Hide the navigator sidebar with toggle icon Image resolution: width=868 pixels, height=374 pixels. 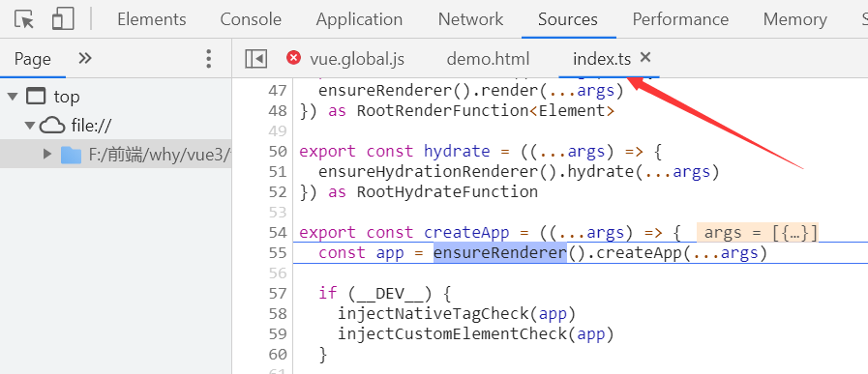(x=255, y=59)
